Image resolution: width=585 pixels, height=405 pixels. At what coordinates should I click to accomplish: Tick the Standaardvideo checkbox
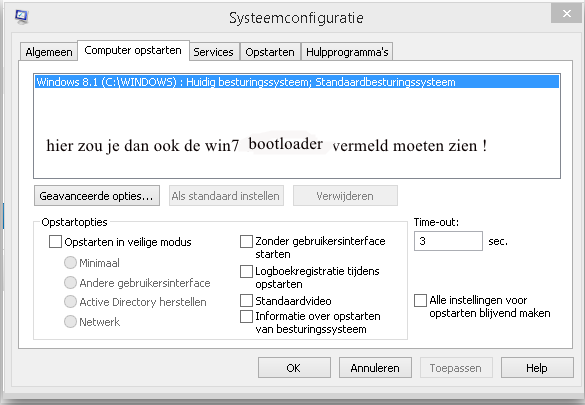point(246,300)
